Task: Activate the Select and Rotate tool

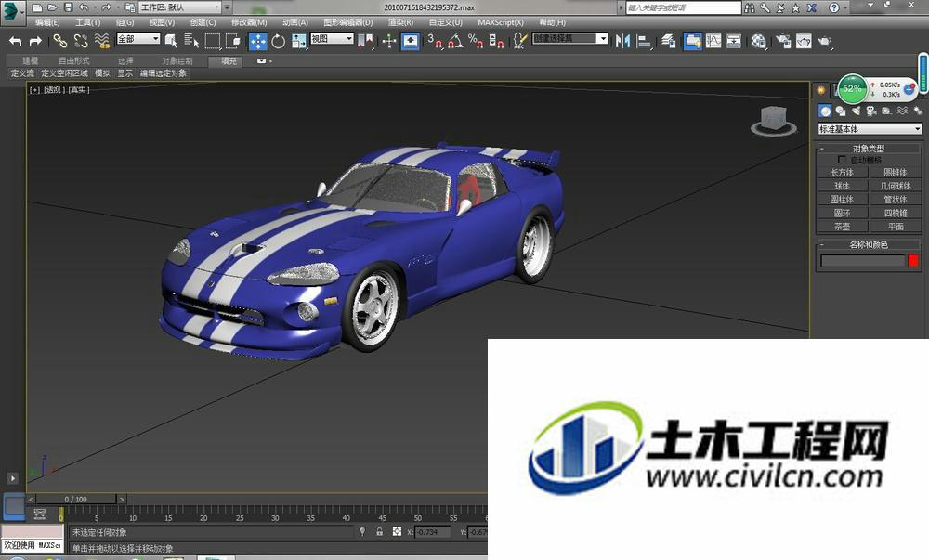Action: [x=279, y=41]
